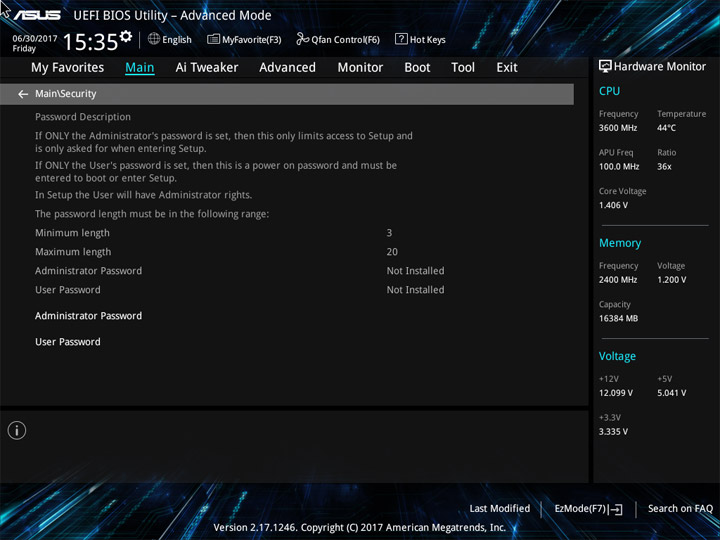The width and height of the screenshot is (720, 540).
Task: Click the Hot Keys question mark icon
Action: click(401, 39)
